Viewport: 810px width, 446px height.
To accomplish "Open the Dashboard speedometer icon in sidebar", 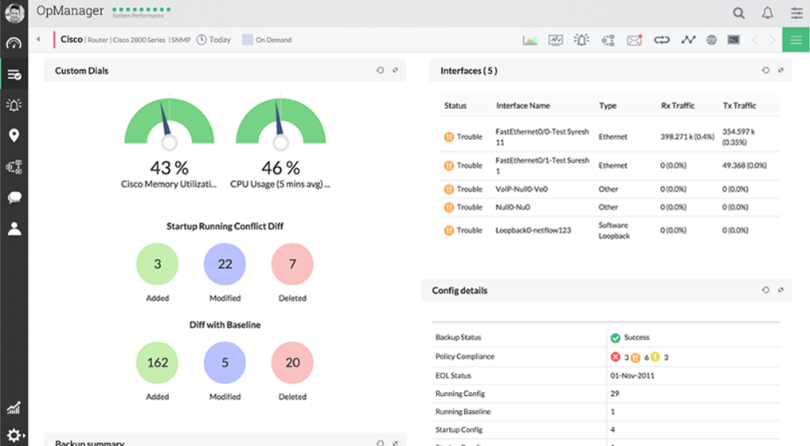I will tap(14, 44).
